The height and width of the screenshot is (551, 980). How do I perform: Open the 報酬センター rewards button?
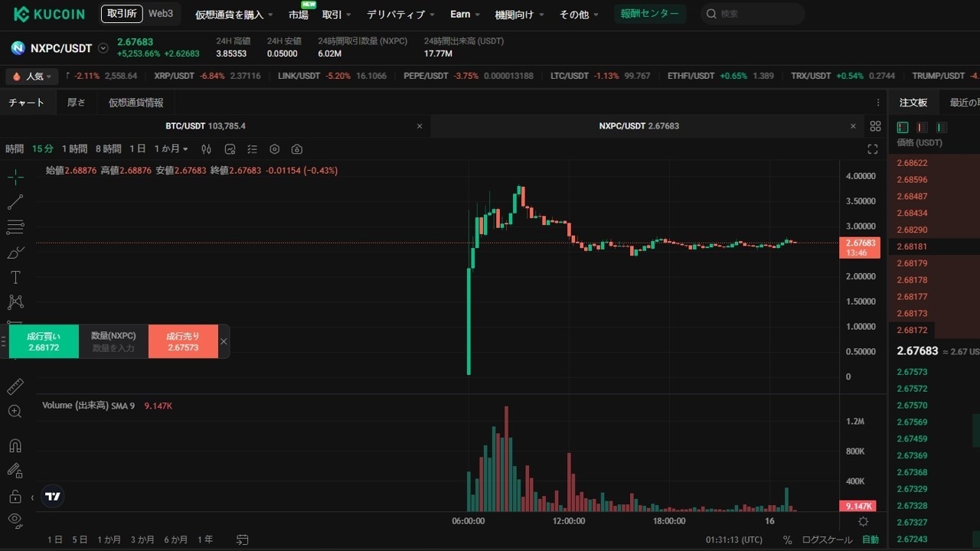[x=650, y=14]
